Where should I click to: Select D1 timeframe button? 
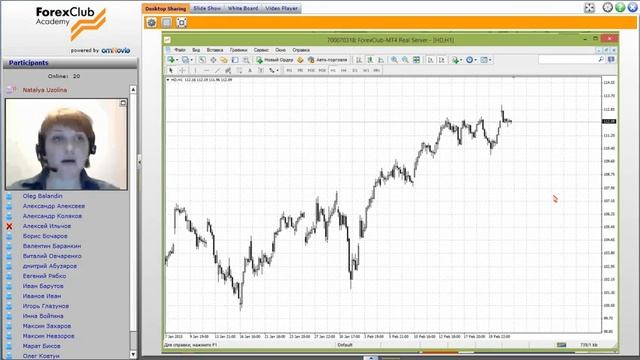pyautogui.click(x=355, y=71)
